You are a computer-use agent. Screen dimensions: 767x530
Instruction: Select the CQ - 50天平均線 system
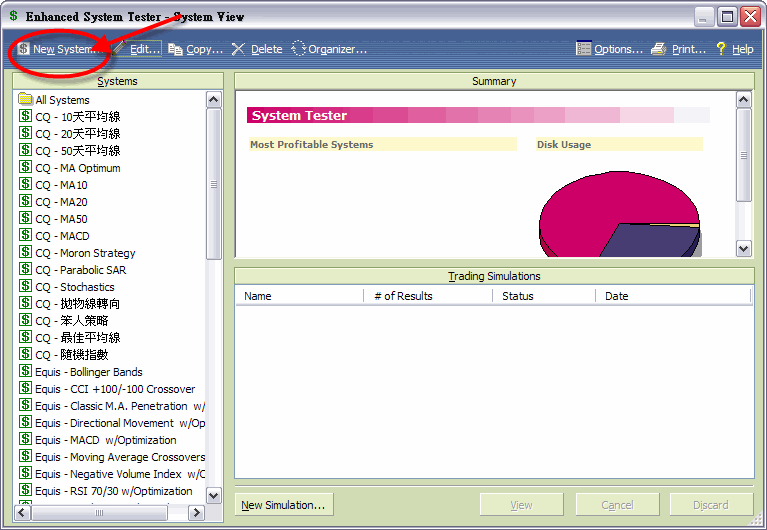click(69, 151)
